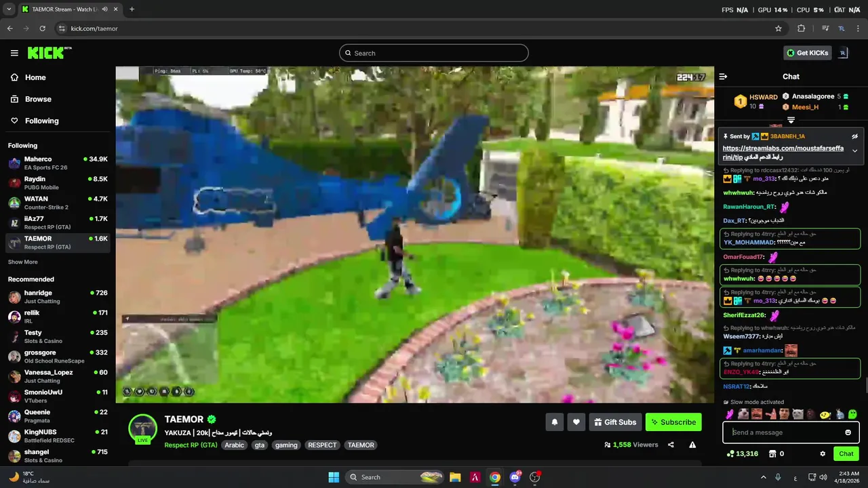Open recommended channel grossgore

[x=58, y=357]
